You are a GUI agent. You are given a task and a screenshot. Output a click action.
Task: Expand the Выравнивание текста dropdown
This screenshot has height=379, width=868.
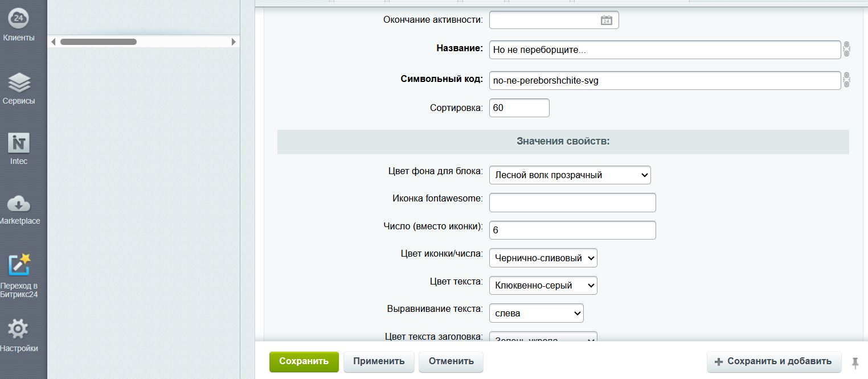(536, 314)
